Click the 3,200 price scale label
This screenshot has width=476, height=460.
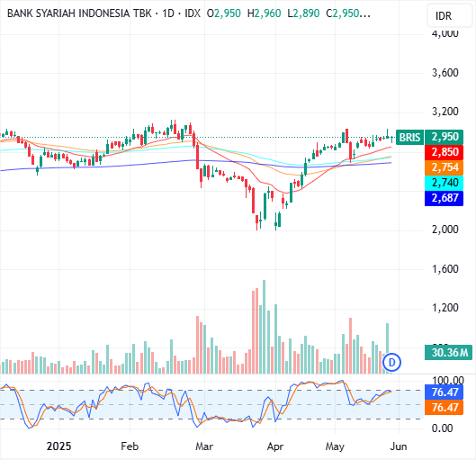point(445,112)
